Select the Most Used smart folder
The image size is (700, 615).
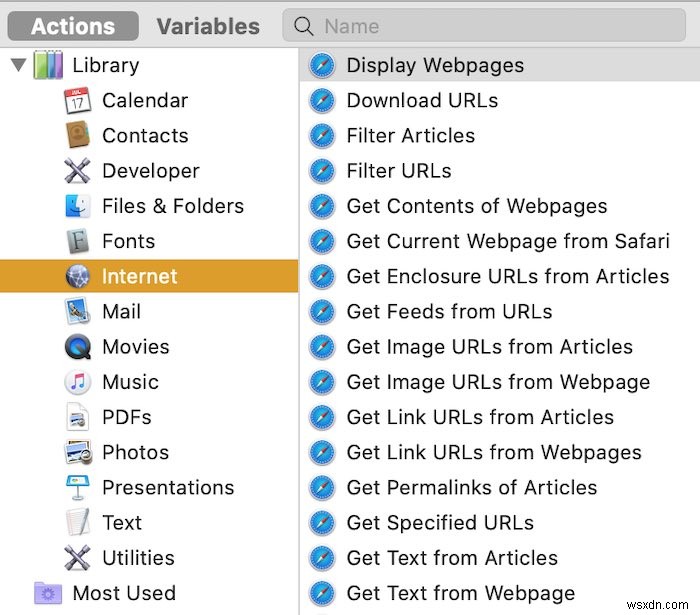pyautogui.click(x=124, y=593)
